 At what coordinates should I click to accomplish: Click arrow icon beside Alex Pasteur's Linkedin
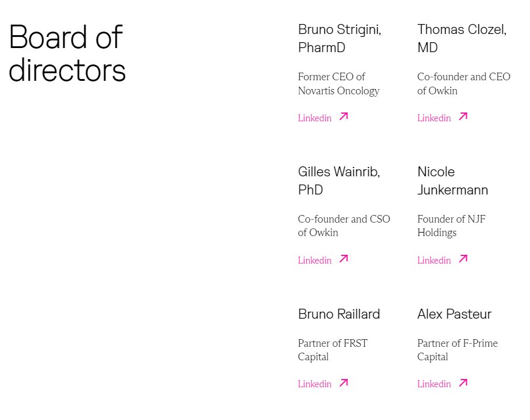click(x=463, y=383)
